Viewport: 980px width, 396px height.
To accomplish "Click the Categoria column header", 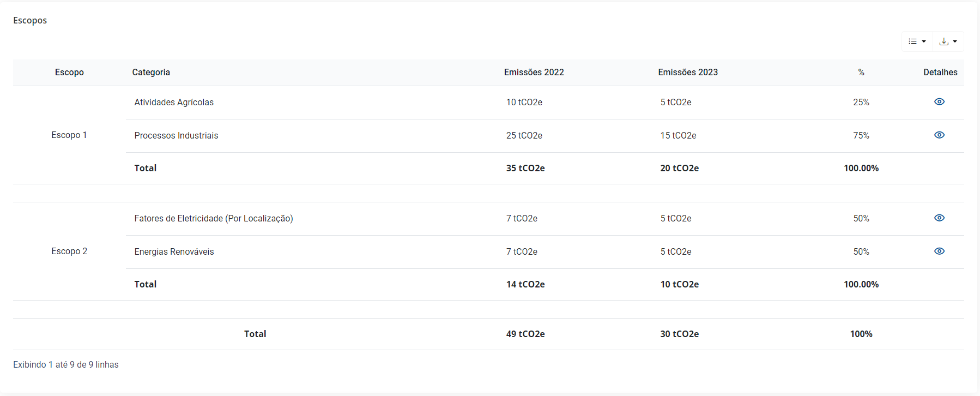I will click(x=151, y=73).
